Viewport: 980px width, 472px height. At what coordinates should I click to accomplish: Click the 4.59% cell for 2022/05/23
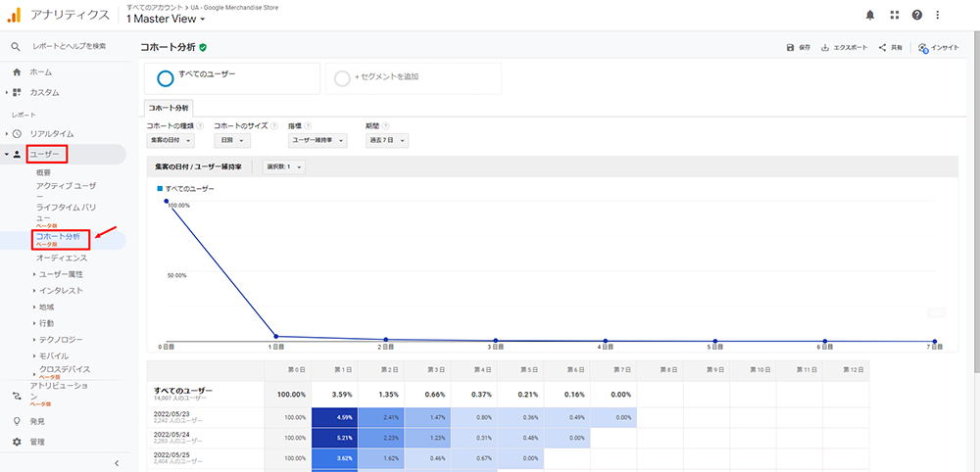[x=334, y=418]
